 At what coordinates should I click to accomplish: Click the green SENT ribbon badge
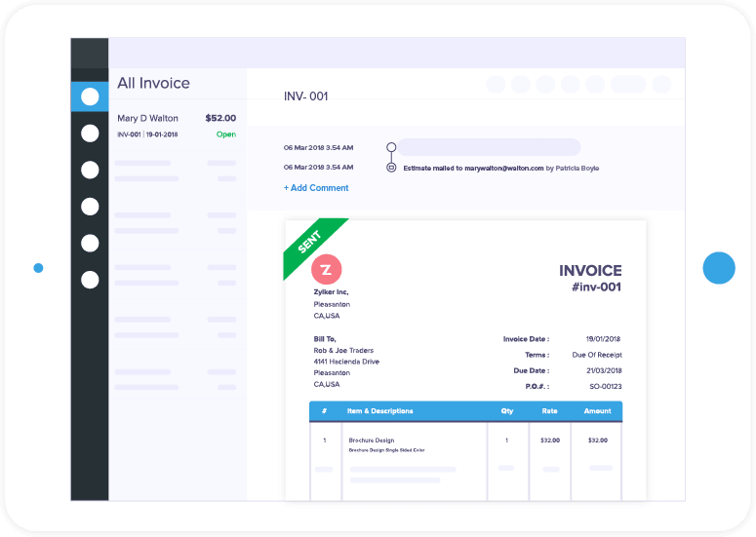click(x=310, y=244)
